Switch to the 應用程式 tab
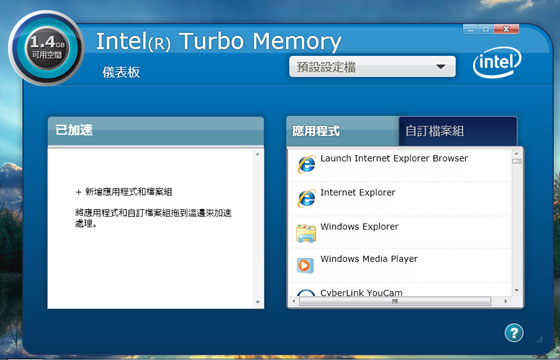560x360 pixels. point(343,131)
